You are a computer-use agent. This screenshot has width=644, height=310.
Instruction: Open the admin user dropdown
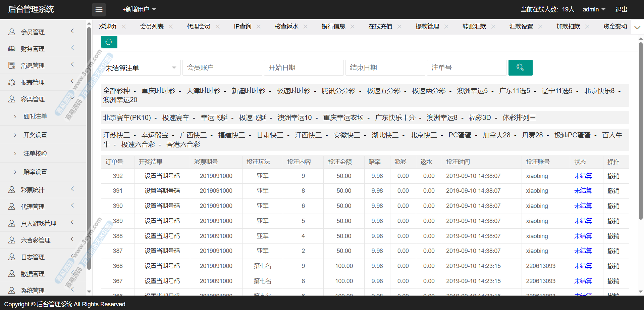pyautogui.click(x=594, y=9)
